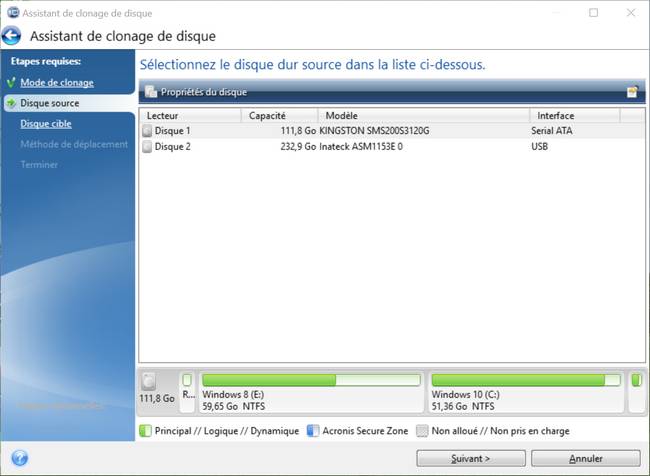Click the USB interface cell
650x476 pixels.
click(x=539, y=147)
